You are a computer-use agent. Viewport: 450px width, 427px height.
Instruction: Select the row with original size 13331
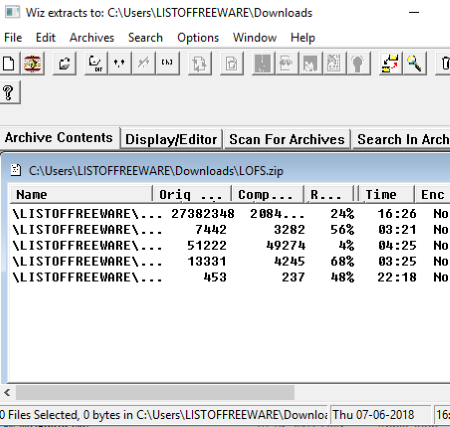[x=230, y=261]
